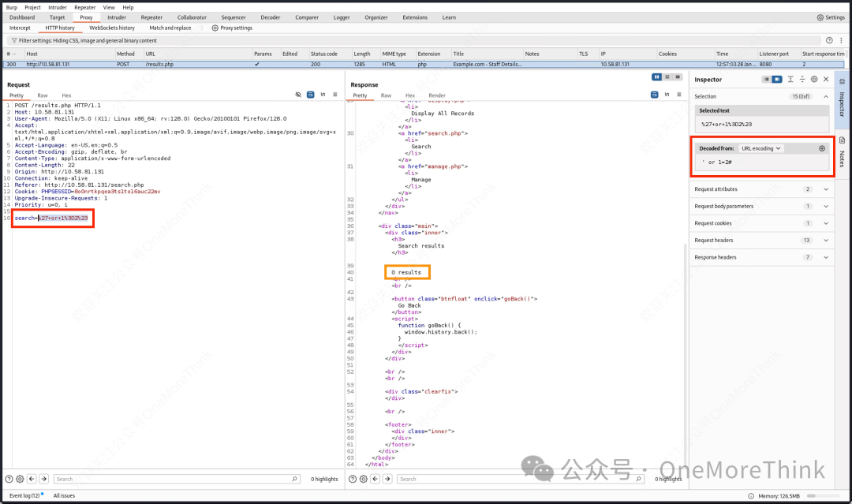Collapse all Inspector sections icon
Viewport: 852px width, 504px height.
(802, 80)
